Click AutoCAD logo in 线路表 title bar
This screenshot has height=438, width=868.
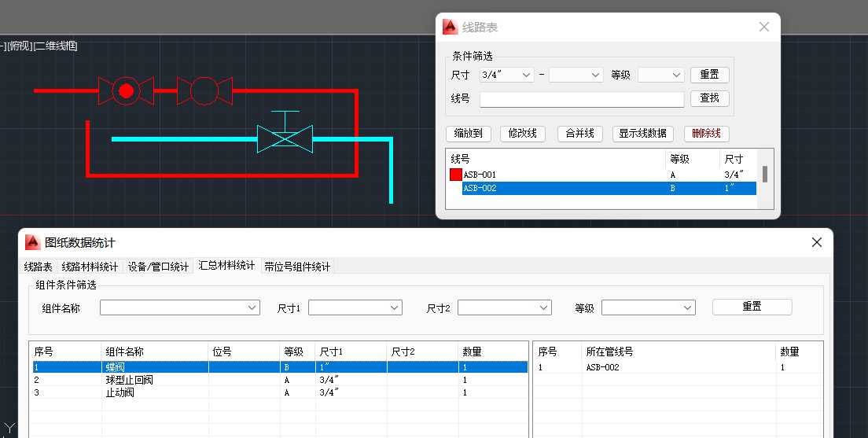450,28
